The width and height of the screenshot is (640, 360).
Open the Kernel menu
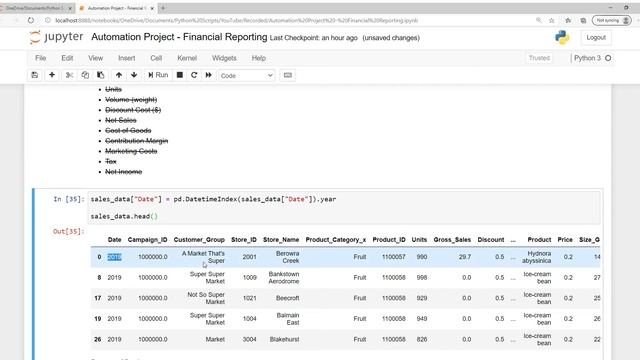(x=187, y=58)
